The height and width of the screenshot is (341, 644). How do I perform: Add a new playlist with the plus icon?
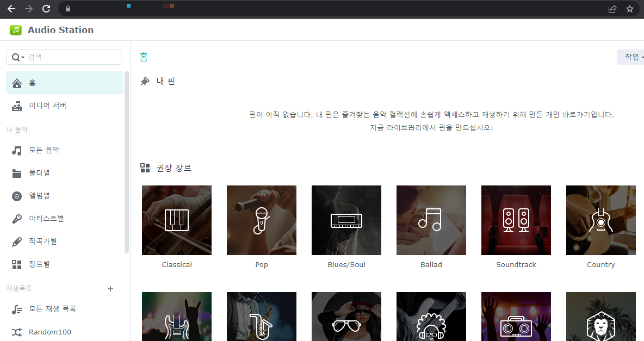point(110,289)
